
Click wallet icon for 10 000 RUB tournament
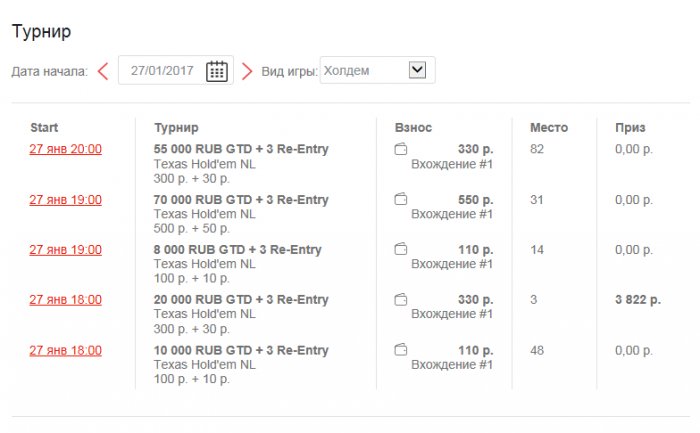pos(401,350)
